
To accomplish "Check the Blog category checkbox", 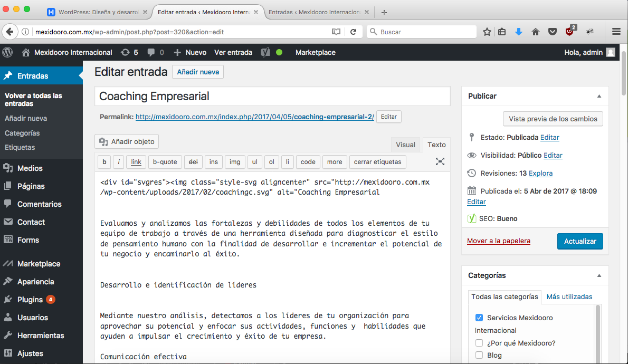I will click(479, 355).
